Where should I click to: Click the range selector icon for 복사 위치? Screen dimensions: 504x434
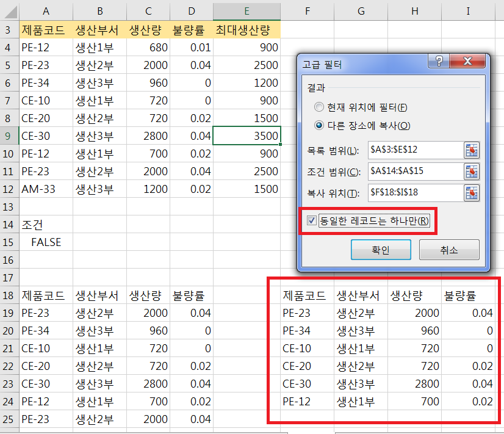[x=471, y=193]
